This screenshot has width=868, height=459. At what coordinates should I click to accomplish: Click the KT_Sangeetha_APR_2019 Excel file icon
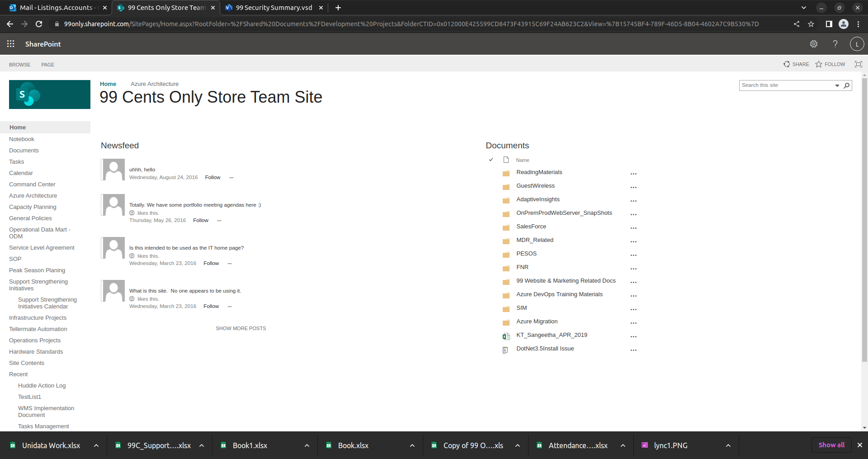click(x=506, y=336)
